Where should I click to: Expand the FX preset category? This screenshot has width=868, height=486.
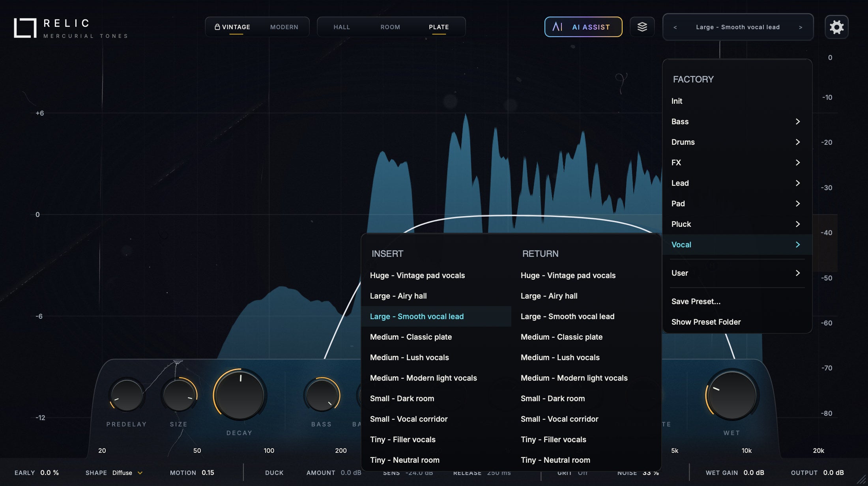click(x=737, y=163)
